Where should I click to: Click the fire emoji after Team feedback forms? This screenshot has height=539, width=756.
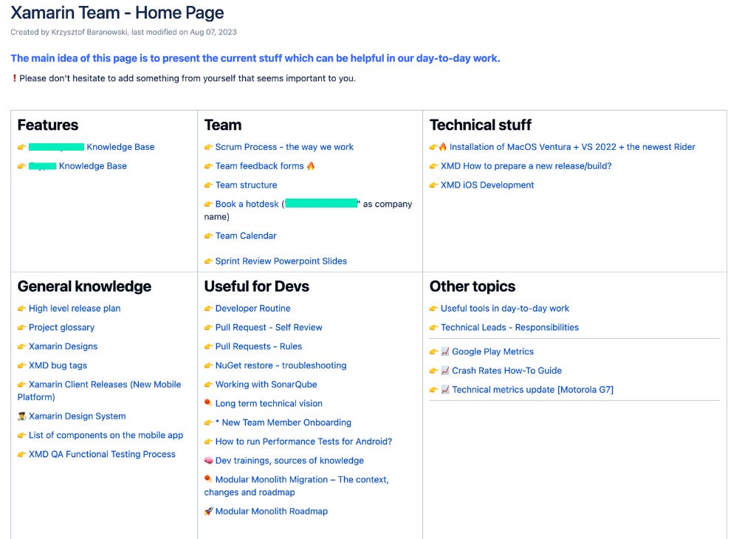(311, 166)
